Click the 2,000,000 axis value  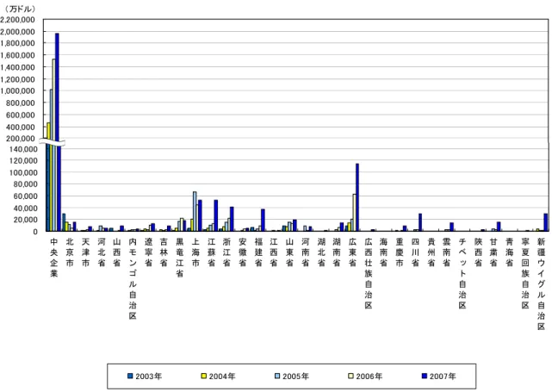click(x=17, y=32)
